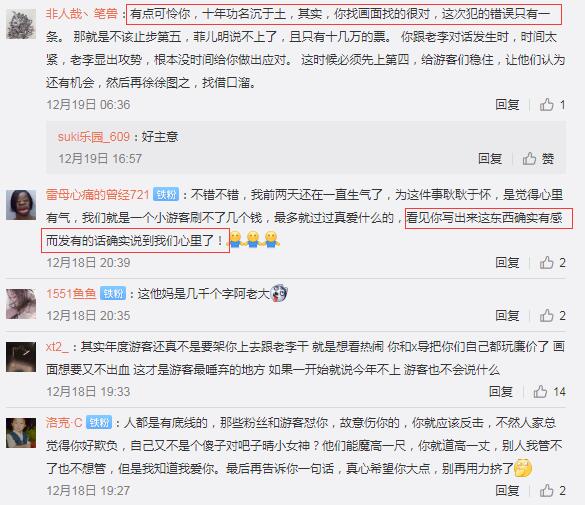Click the 铁粉 badge next to 洛克-C
Image resolution: width=585 pixels, height=505 pixels.
[x=98, y=423]
